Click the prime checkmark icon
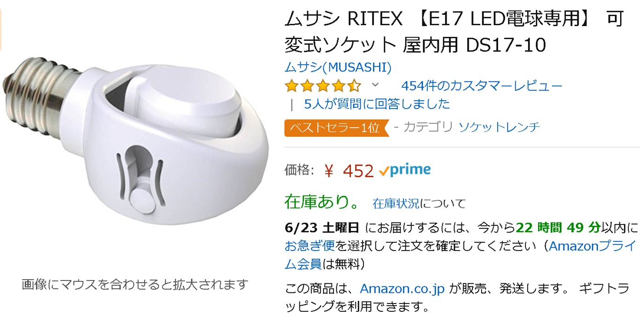 pos(384,171)
